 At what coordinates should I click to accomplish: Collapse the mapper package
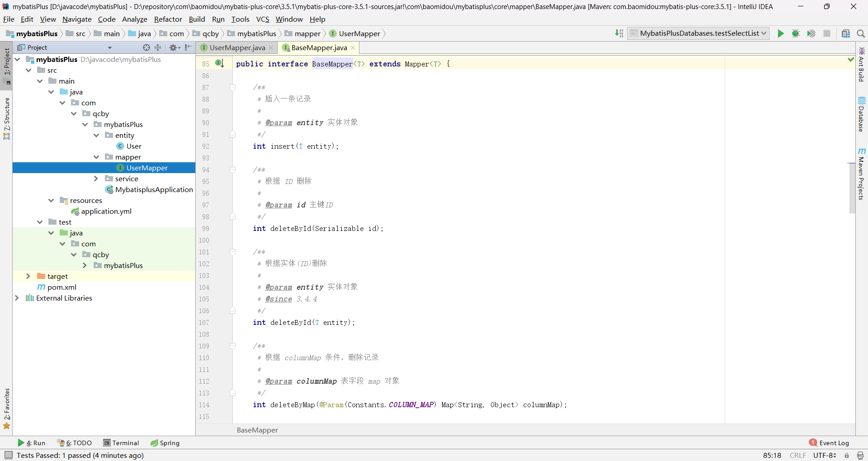[96, 157]
